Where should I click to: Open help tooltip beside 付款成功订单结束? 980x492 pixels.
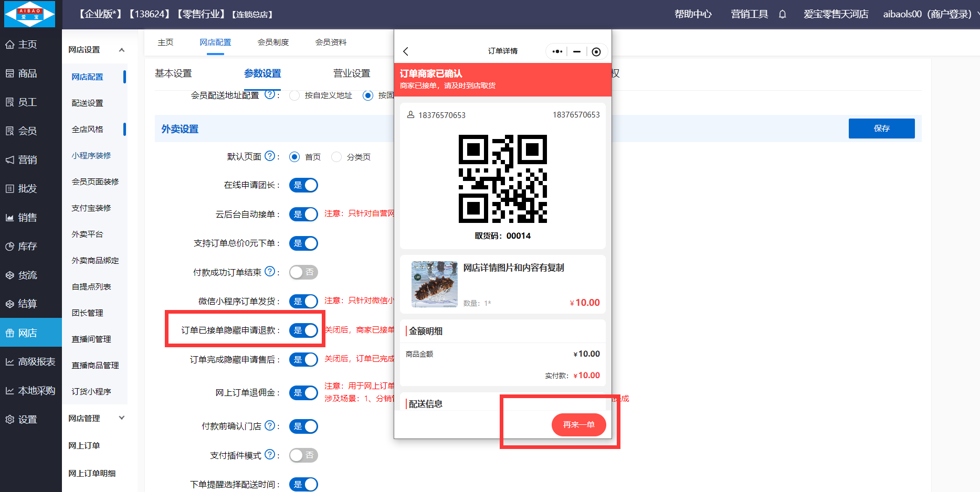(270, 271)
